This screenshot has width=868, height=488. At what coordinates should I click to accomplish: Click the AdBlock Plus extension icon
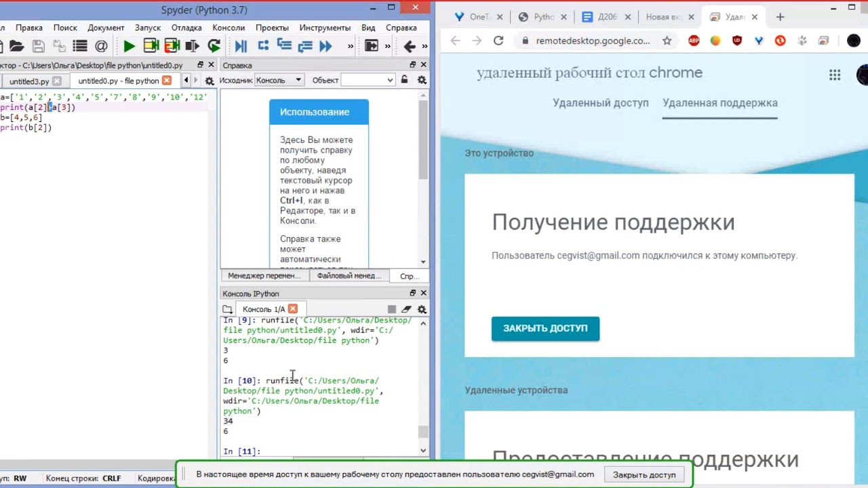[694, 41]
